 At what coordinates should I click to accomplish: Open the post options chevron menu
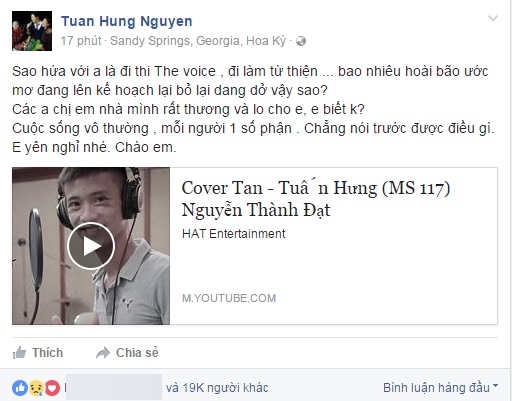point(493,18)
